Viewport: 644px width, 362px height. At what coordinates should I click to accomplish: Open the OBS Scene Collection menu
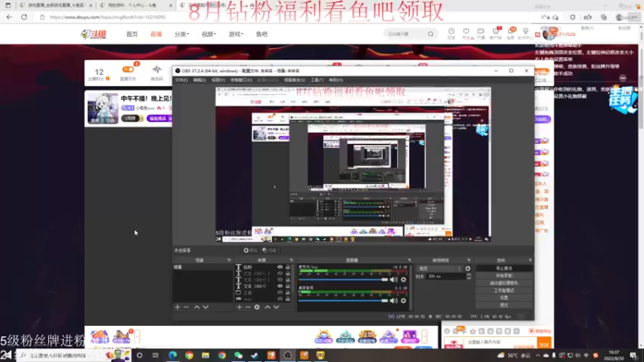click(x=294, y=80)
